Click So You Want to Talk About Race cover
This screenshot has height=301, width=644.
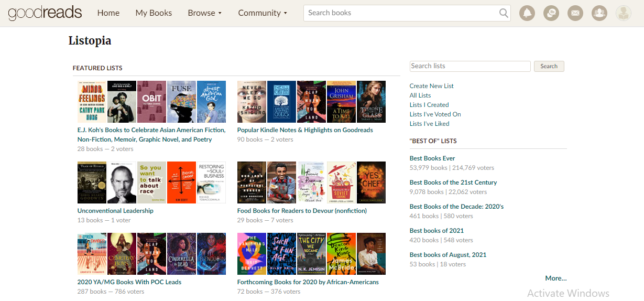click(151, 182)
